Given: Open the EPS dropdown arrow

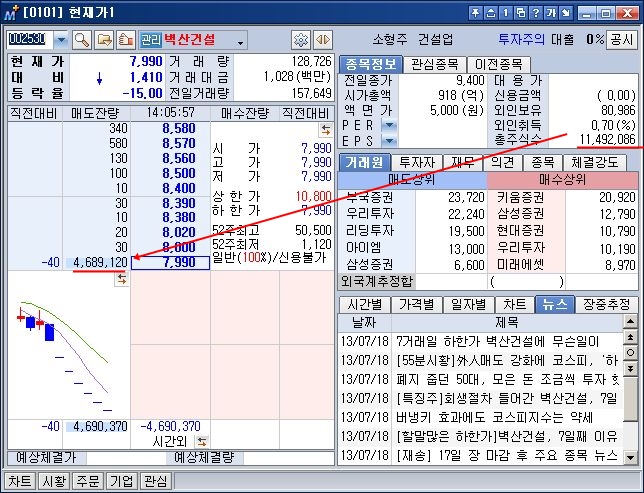Looking at the screenshot, I should click(x=389, y=141).
